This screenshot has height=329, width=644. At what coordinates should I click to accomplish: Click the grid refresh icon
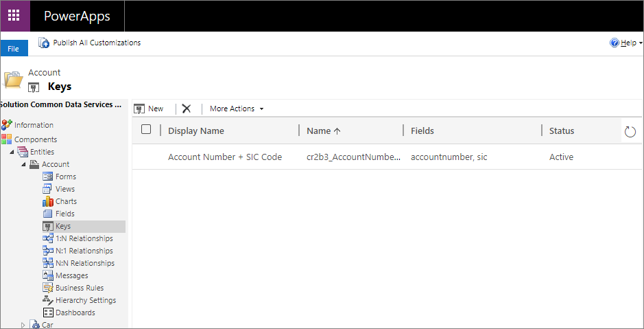[x=630, y=132]
